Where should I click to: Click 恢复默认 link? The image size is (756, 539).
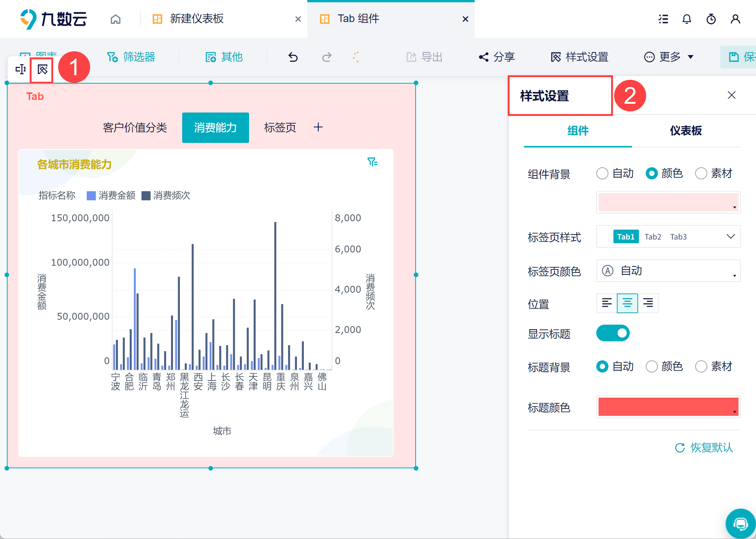(x=704, y=447)
